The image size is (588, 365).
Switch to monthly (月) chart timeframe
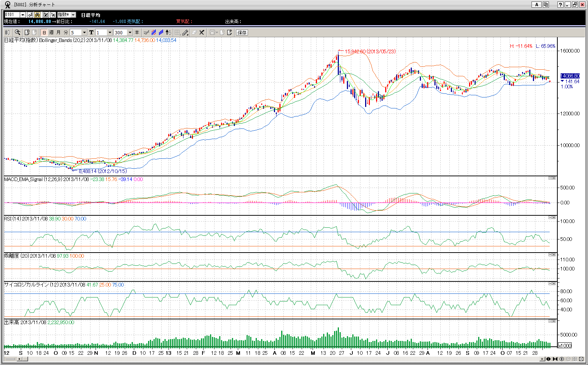(58, 32)
